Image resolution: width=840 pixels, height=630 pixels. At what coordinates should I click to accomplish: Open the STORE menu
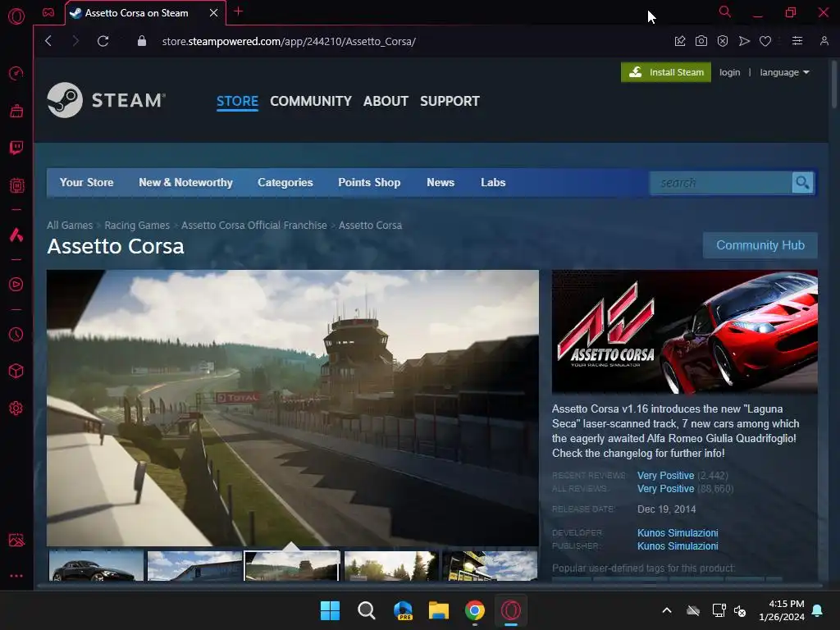(x=237, y=101)
